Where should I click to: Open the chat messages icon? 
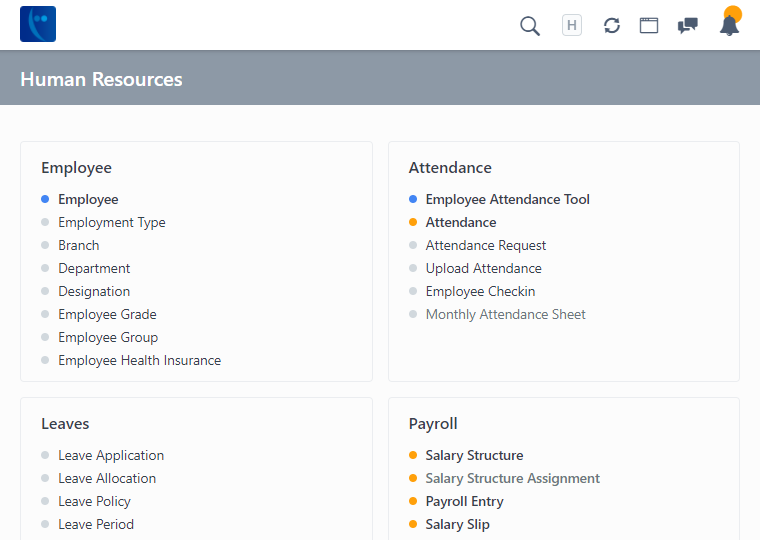tap(688, 26)
